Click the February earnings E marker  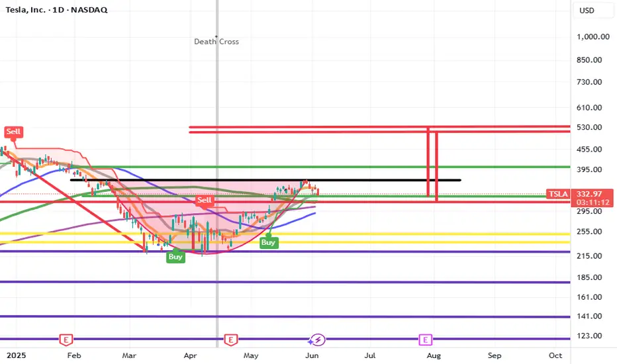[x=66, y=340]
